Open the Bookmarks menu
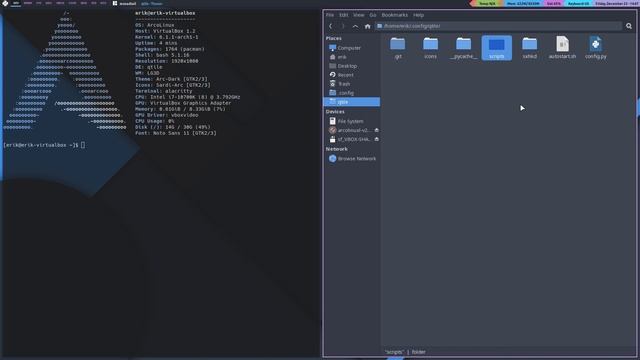The height and width of the screenshot is (360, 640). point(394,15)
